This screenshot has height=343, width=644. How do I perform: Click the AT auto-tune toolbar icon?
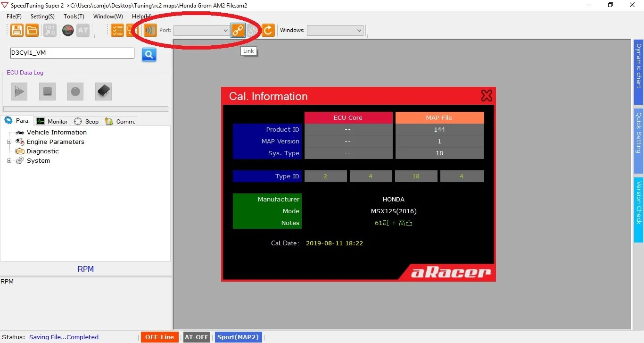83,30
